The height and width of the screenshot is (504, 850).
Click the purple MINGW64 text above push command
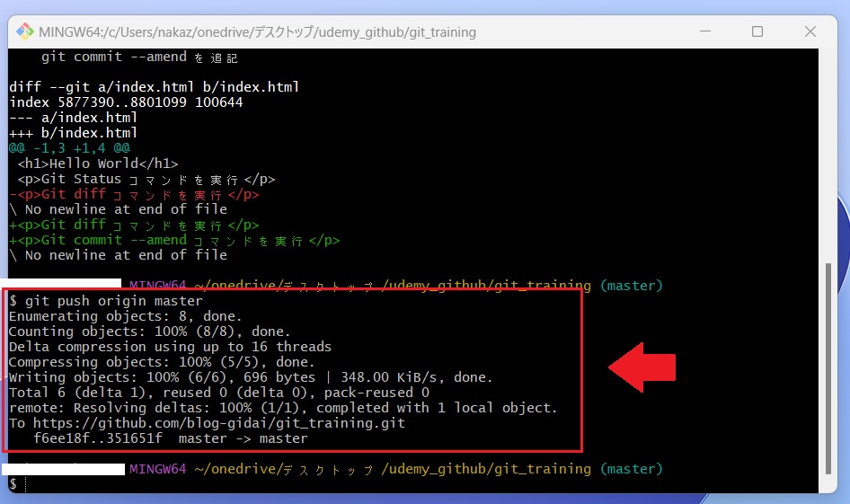158,286
